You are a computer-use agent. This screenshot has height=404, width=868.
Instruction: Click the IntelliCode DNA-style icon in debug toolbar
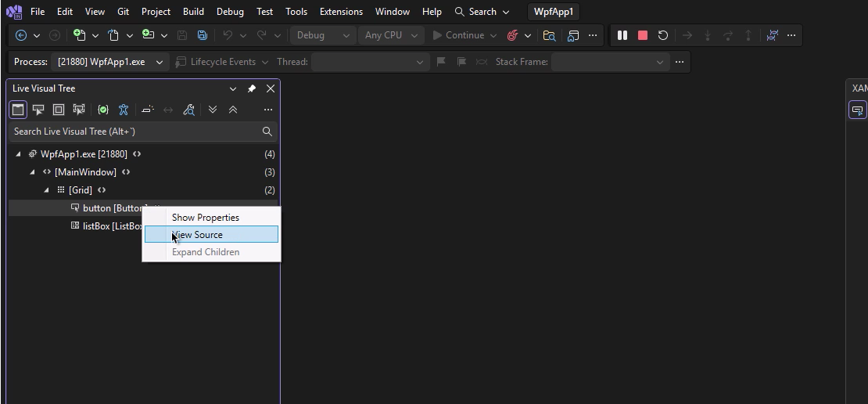773,35
